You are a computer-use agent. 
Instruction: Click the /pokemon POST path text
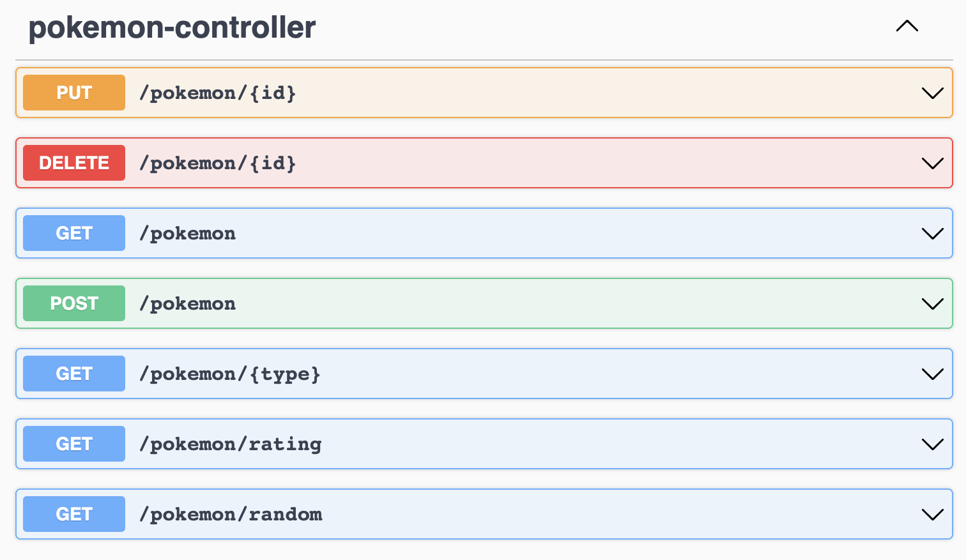[187, 303]
